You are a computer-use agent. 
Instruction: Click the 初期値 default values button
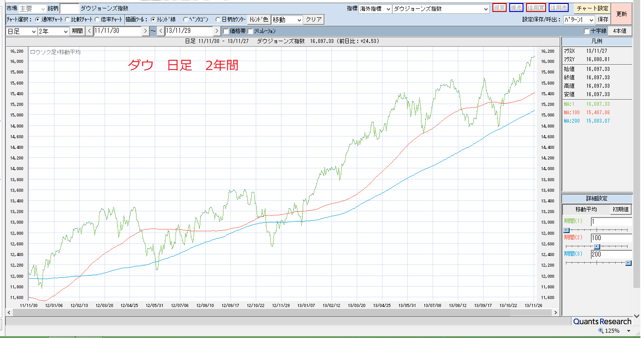tap(621, 210)
